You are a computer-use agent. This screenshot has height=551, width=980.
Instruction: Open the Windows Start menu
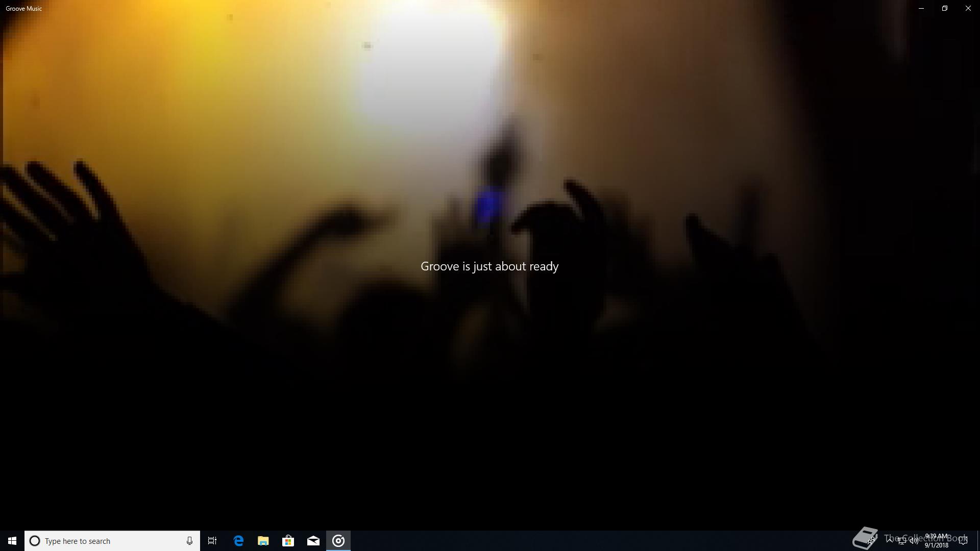12,541
